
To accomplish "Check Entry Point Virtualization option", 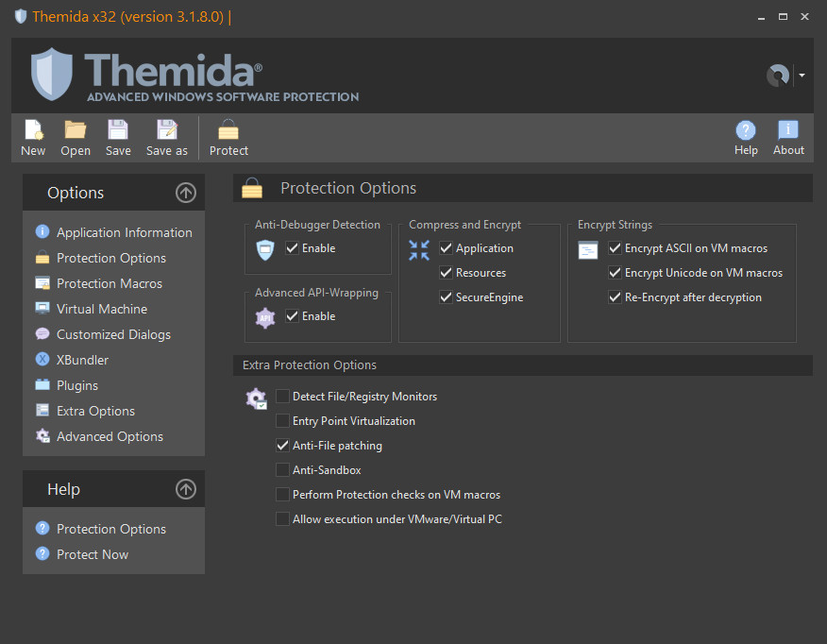I will [x=282, y=421].
